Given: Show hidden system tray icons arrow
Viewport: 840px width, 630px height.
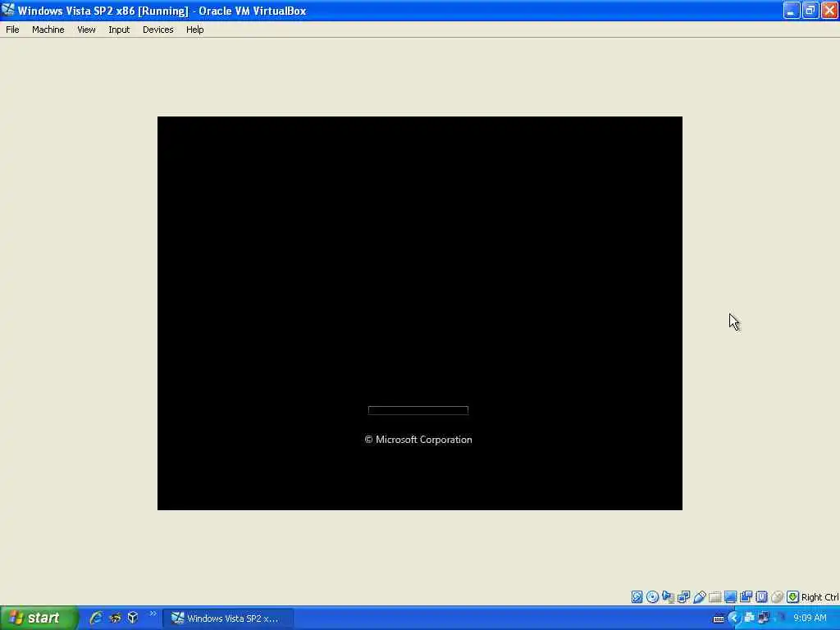Looking at the screenshot, I should (x=734, y=619).
